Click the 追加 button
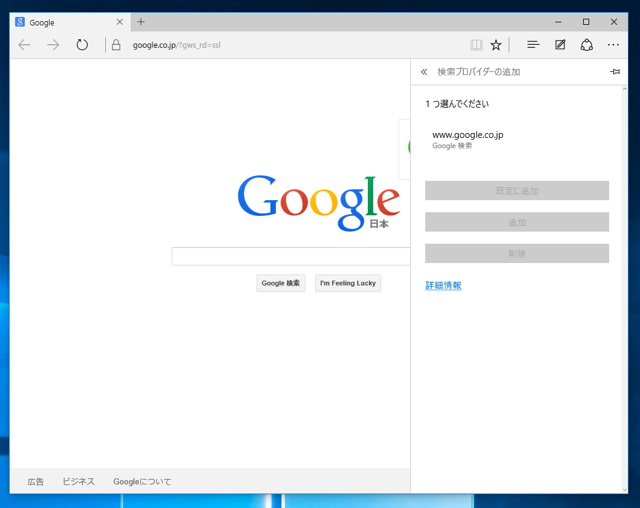Viewport: 640px width, 508px height. (517, 222)
